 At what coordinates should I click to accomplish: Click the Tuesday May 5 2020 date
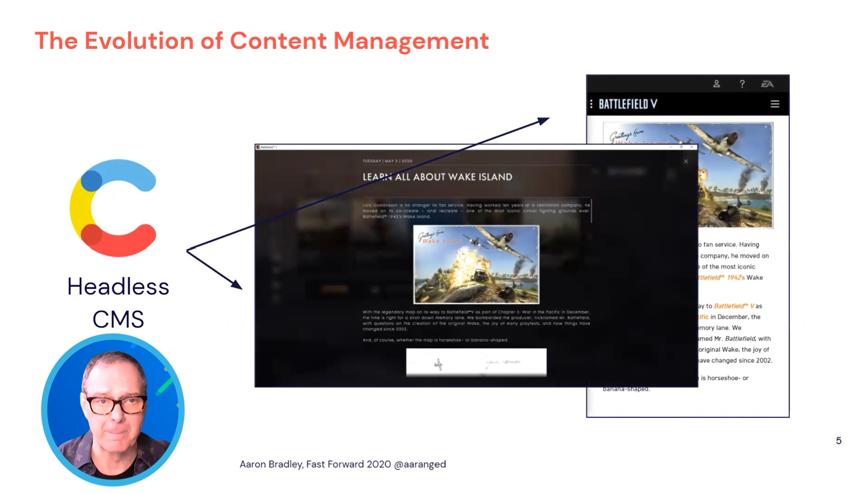tap(387, 161)
